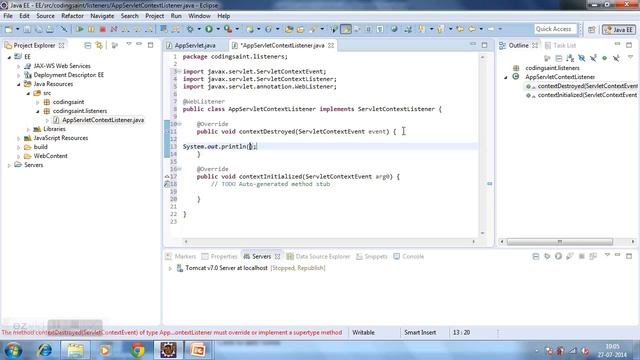Toggle Hide Static members in Outline toolbar
Viewport: 640px width, 360px height.
pyautogui.click(x=593, y=58)
